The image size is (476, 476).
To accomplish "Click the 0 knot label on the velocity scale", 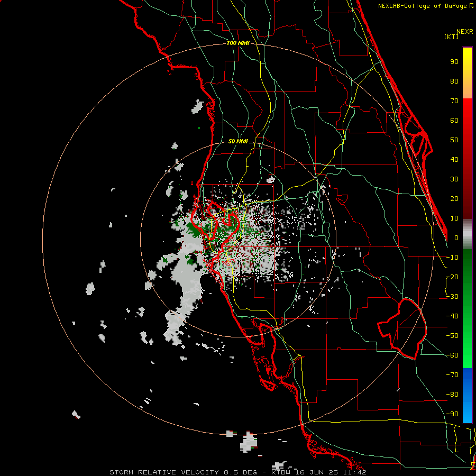I will point(456,238).
